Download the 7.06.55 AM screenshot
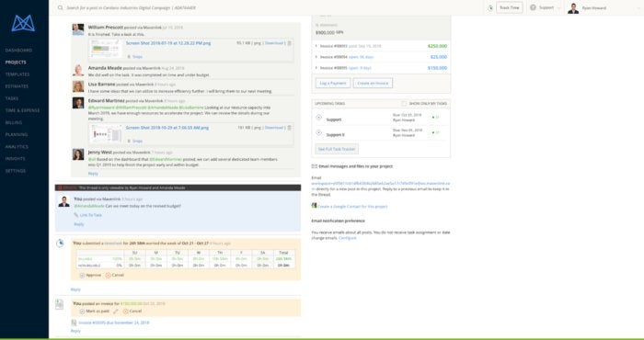This screenshot has width=644, height=340. click(x=274, y=128)
